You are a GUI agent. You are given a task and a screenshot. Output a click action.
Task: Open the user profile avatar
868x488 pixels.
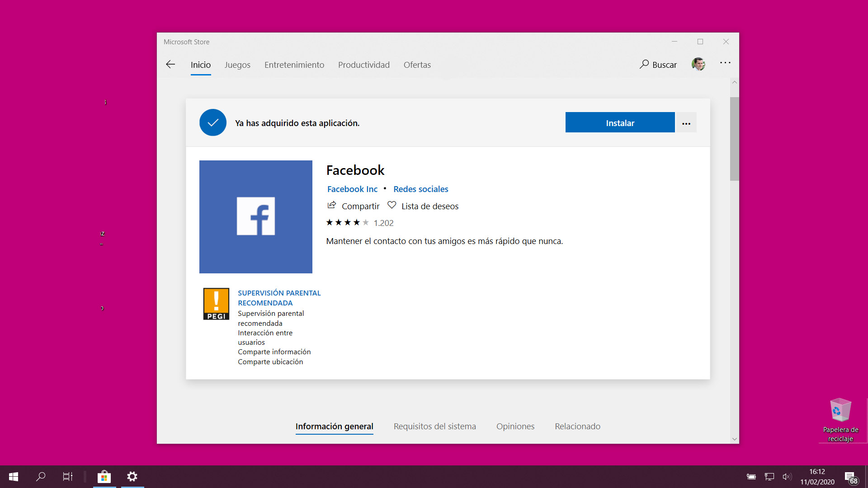(x=698, y=64)
